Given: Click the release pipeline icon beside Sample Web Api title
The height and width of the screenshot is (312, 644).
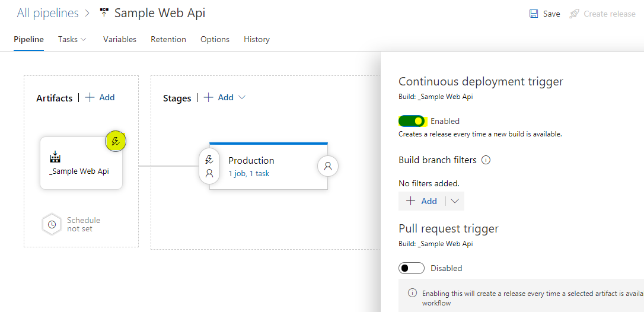Looking at the screenshot, I should [104, 13].
